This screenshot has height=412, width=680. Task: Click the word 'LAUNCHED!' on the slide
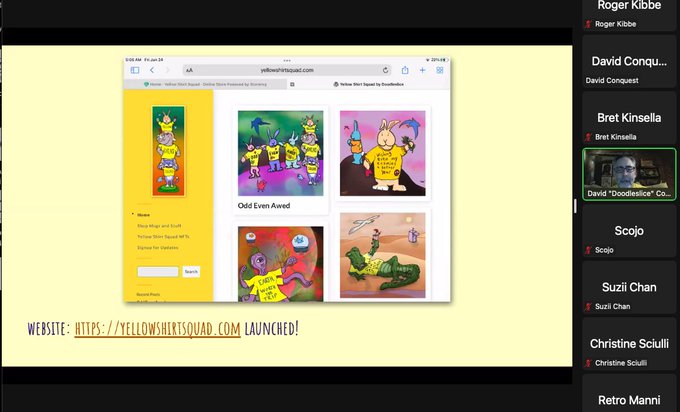pyautogui.click(x=271, y=329)
